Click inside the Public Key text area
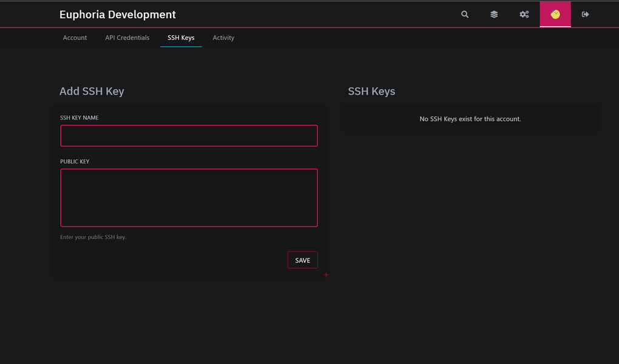The image size is (619, 364). [x=189, y=198]
